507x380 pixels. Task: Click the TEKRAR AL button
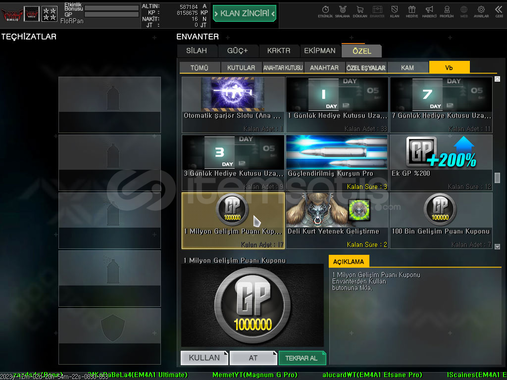click(302, 358)
